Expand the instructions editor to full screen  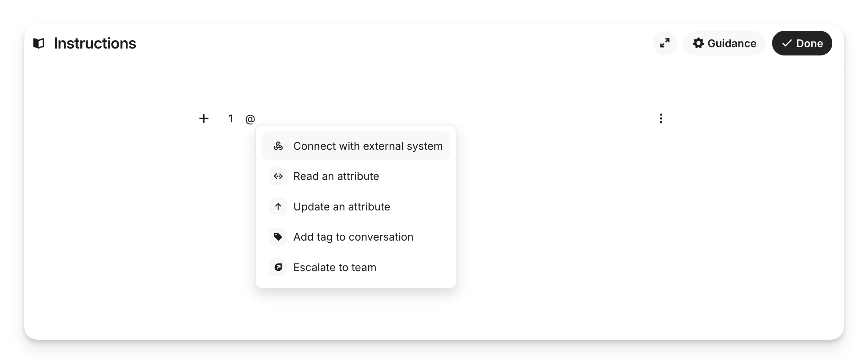coord(665,43)
